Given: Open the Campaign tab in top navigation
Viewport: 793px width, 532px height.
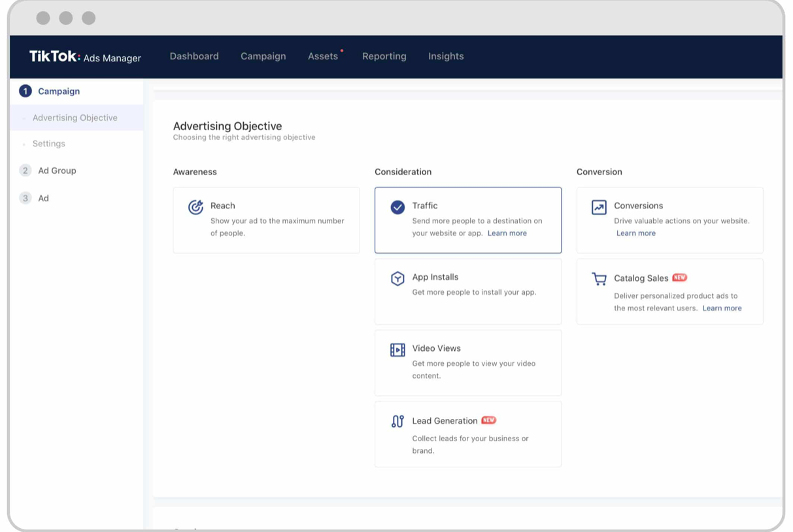Looking at the screenshot, I should pyautogui.click(x=263, y=56).
